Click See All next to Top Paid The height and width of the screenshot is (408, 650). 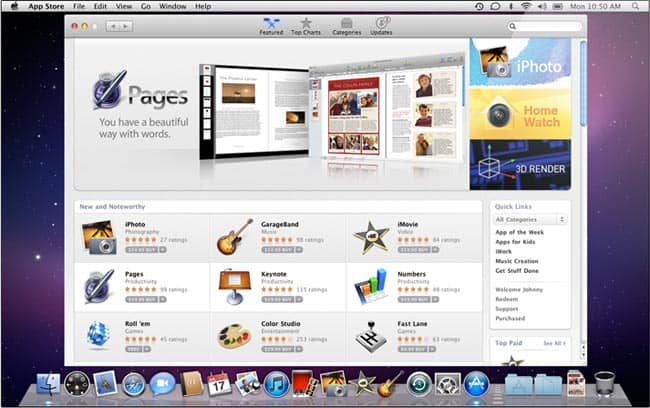click(553, 343)
